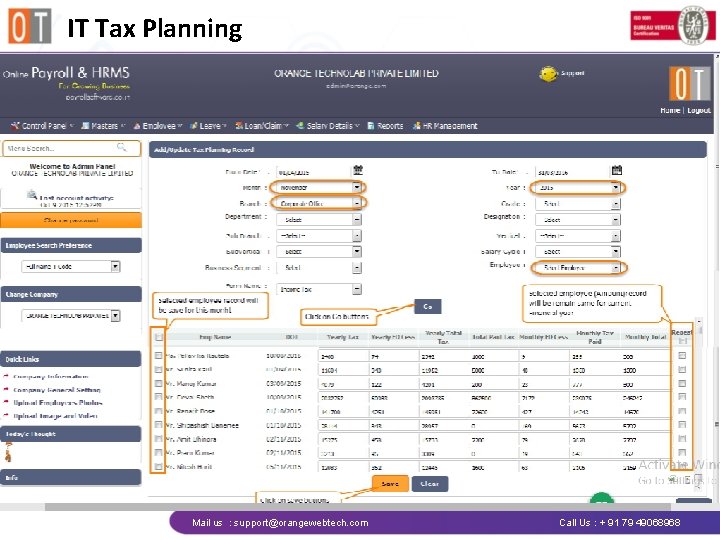Image resolution: width=720 pixels, height=540 pixels.
Task: Open the From Date calendar picker
Action: 358,170
